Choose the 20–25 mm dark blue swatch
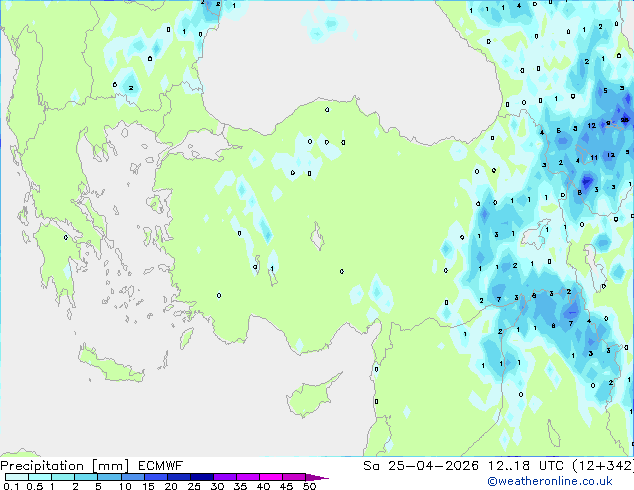This screenshot has height=490, width=634. pyautogui.click(x=178, y=477)
